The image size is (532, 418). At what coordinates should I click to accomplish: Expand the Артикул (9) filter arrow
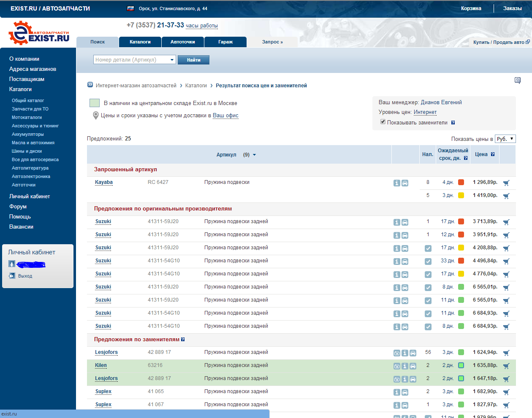[x=254, y=155]
